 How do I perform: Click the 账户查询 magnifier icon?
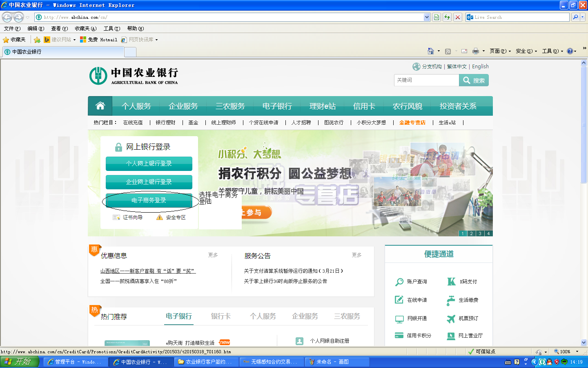[399, 282]
